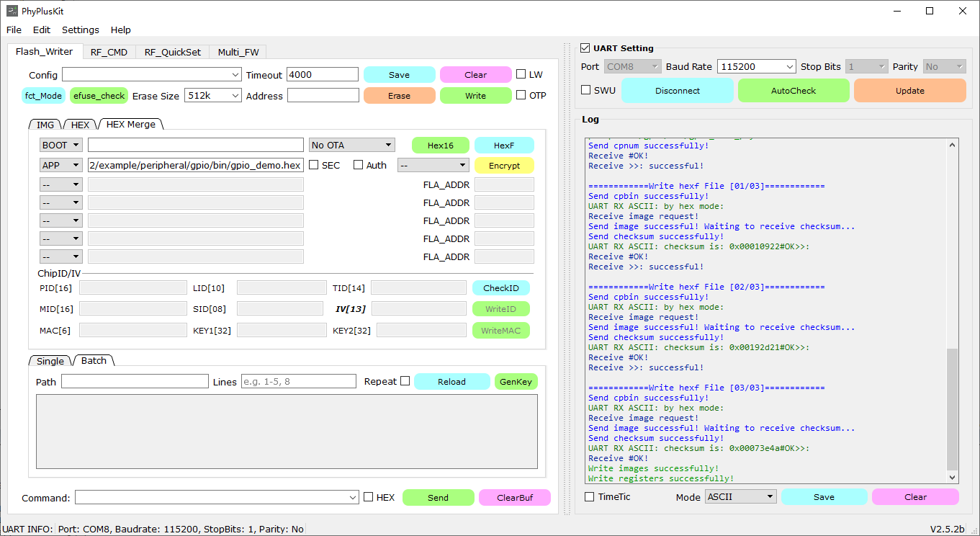Image resolution: width=980 pixels, height=536 pixels.
Task: Click the Save button below the Log
Action: (x=824, y=496)
